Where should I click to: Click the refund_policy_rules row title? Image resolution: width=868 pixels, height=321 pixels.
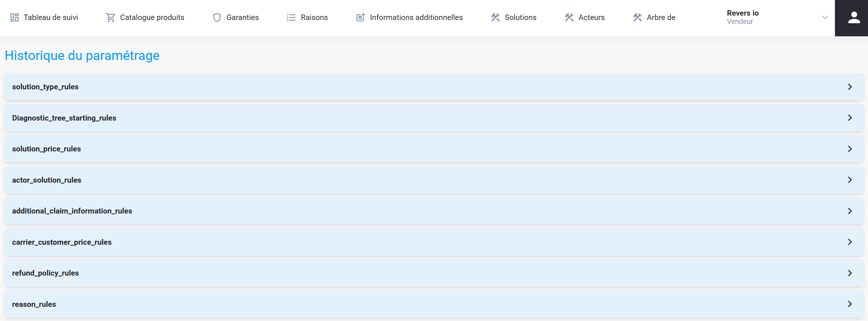[x=45, y=273]
